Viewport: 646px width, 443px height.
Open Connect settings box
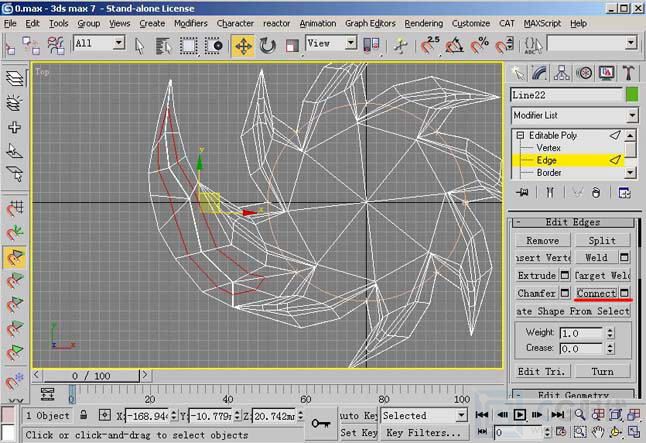[624, 293]
